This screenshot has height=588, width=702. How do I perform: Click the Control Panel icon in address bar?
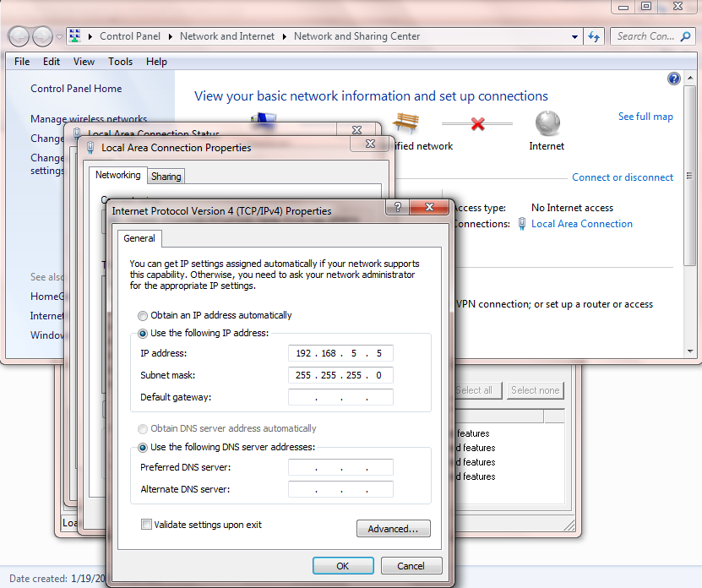pyautogui.click(x=75, y=36)
